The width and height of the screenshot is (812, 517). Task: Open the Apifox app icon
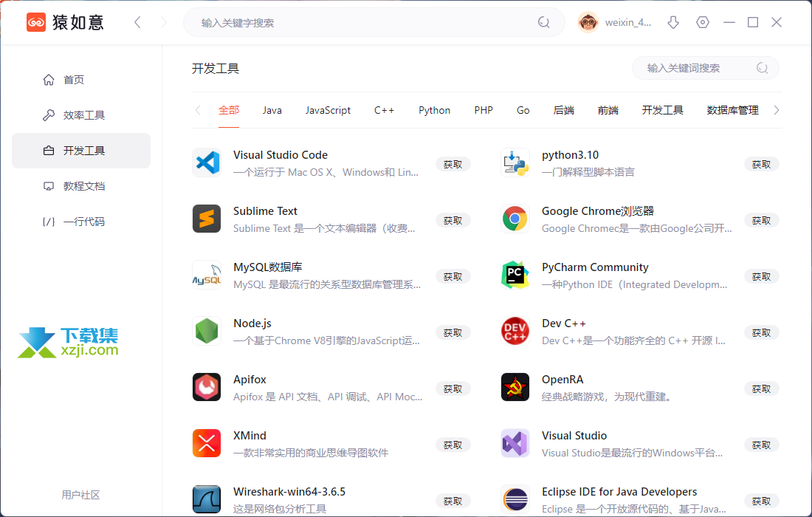207,387
